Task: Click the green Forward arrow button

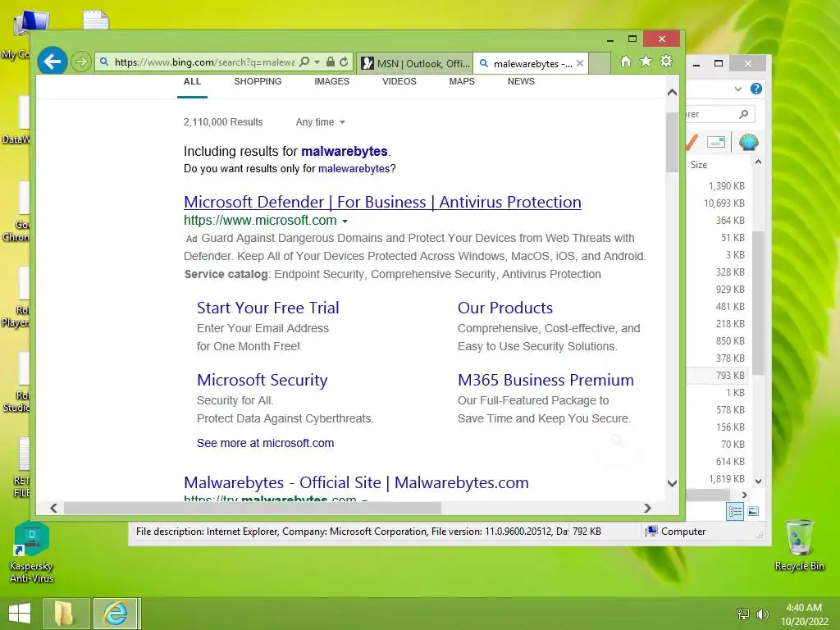Action: pos(81,62)
